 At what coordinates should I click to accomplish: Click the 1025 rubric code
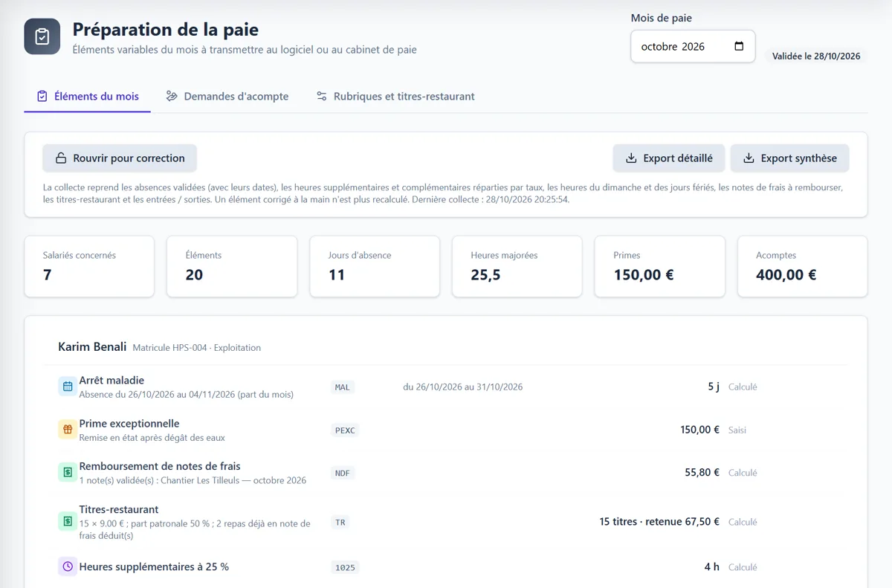(345, 567)
